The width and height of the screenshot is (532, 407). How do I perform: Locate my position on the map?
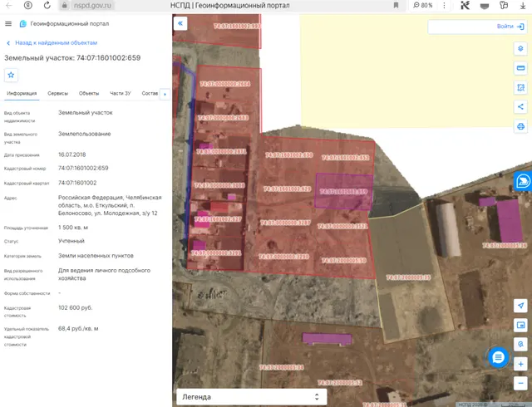coord(520,306)
